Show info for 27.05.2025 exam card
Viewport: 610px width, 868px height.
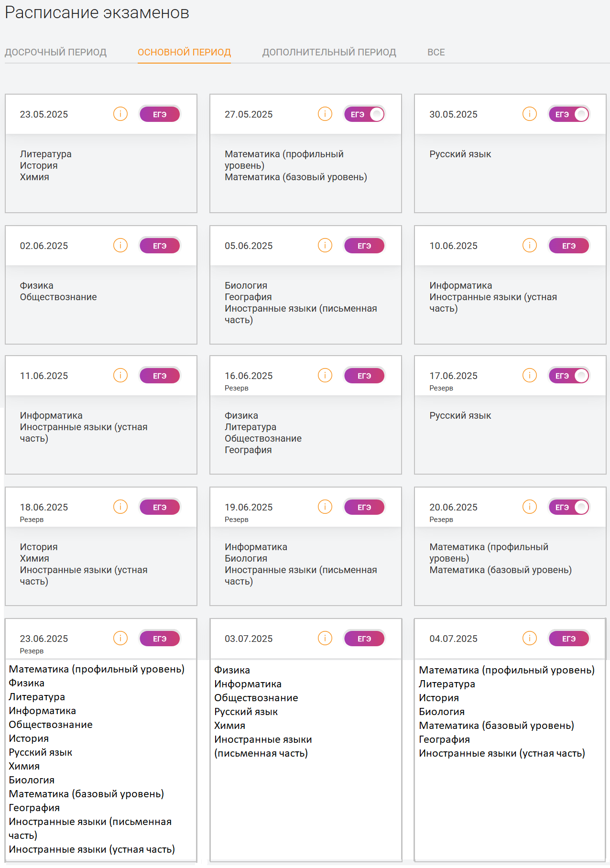(325, 114)
